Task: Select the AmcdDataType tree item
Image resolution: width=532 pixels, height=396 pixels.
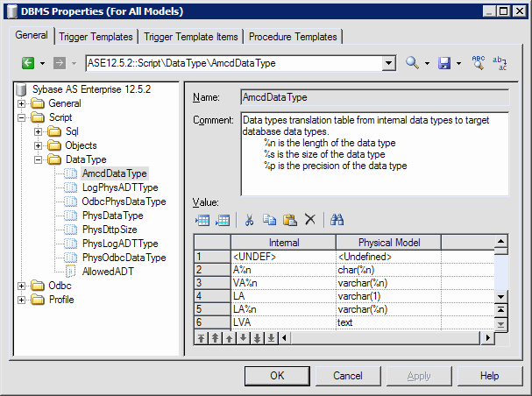Action: coord(115,173)
